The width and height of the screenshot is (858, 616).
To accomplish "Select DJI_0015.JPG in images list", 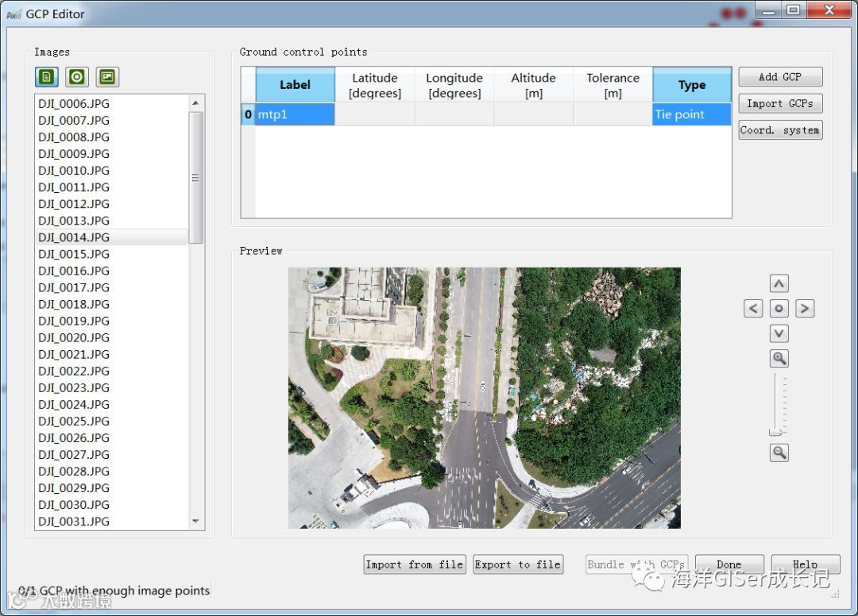I will click(x=112, y=254).
